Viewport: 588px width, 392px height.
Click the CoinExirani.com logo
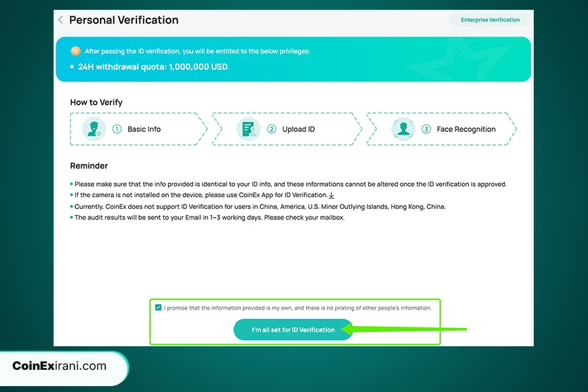(x=59, y=366)
